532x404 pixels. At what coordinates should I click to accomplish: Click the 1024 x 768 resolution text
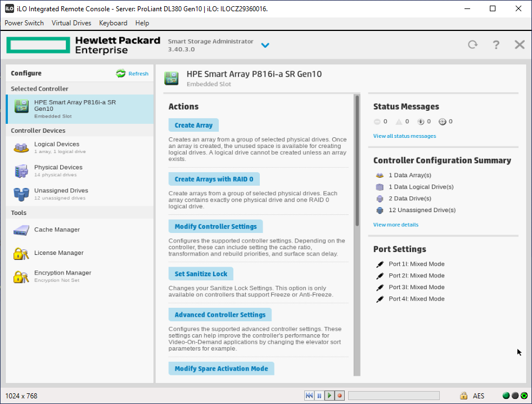[21, 396]
